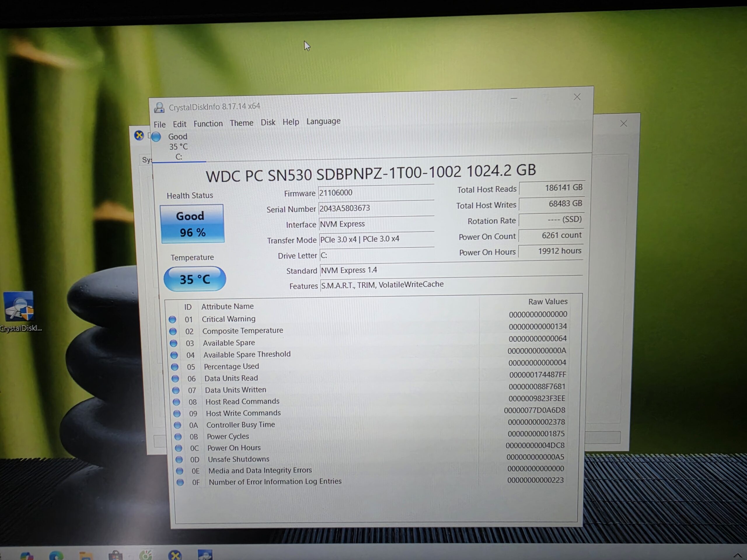The width and height of the screenshot is (747, 560).
Task: Click the Rotation Rate value ---- (SSD)
Action: tap(551, 220)
